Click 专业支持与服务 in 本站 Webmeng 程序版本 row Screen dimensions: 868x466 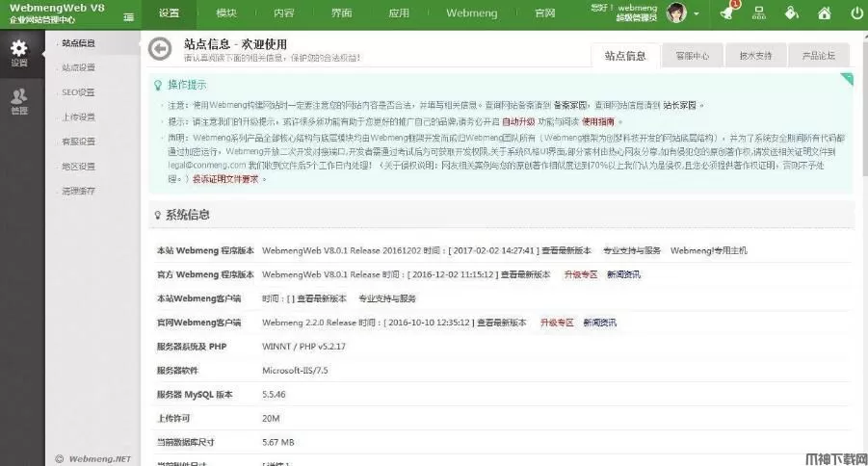tap(632, 250)
